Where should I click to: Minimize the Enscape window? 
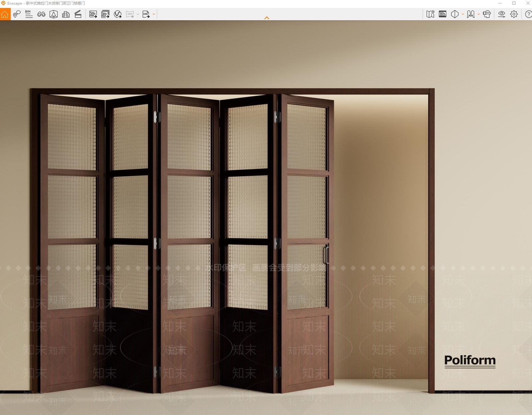tap(500, 3)
